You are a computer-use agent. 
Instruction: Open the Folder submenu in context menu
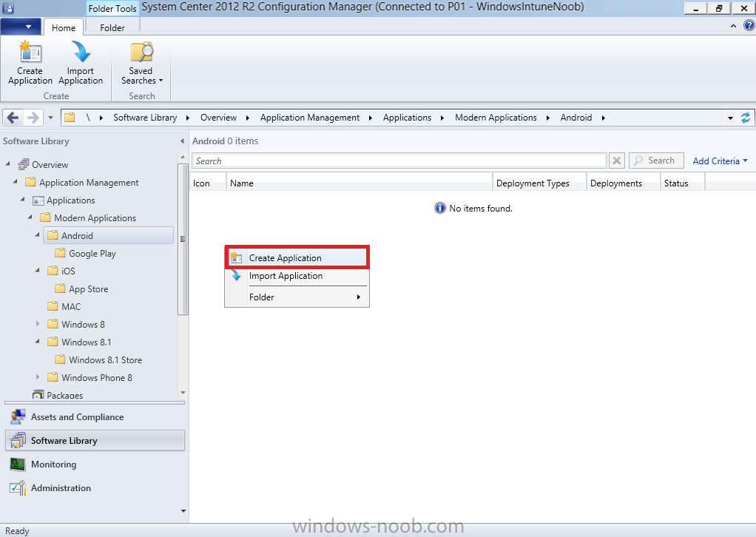297,297
